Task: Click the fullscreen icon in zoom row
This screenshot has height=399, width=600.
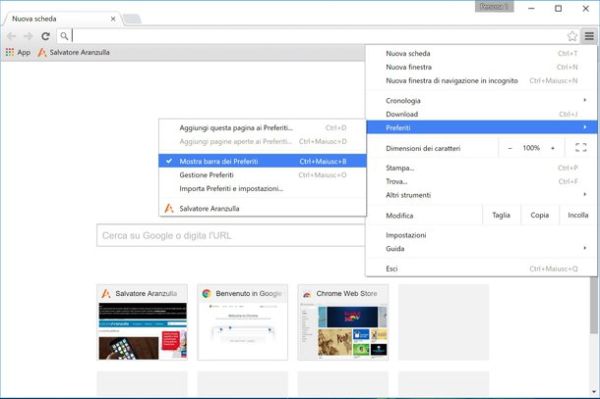Action: 581,148
